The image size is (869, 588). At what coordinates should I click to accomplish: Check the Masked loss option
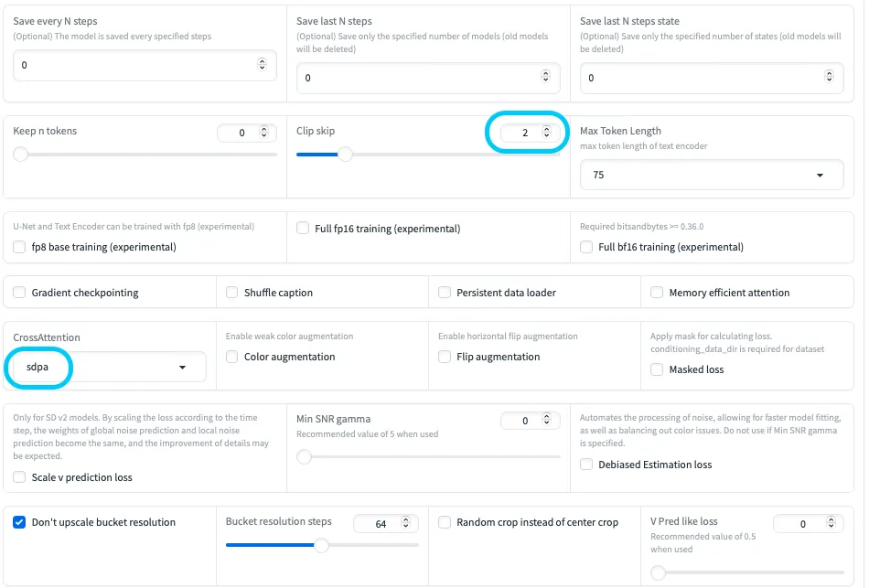(657, 369)
